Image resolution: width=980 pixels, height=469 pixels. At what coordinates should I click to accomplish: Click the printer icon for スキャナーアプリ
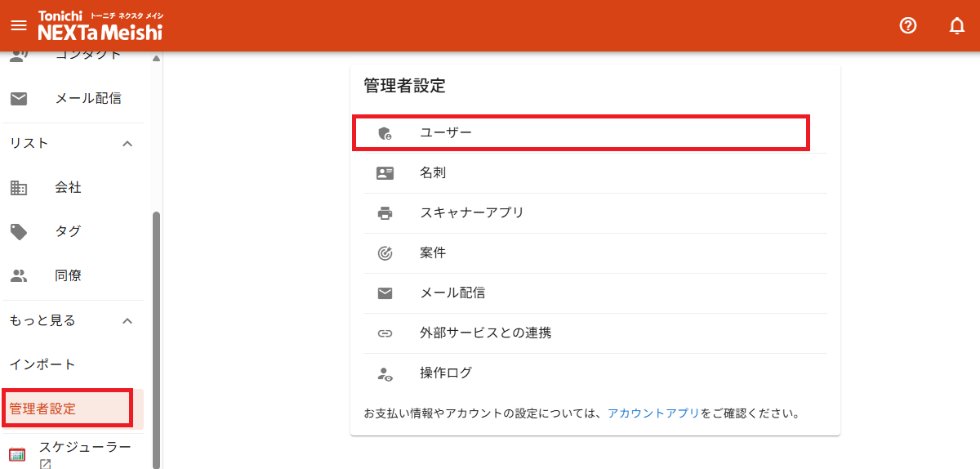(385, 213)
